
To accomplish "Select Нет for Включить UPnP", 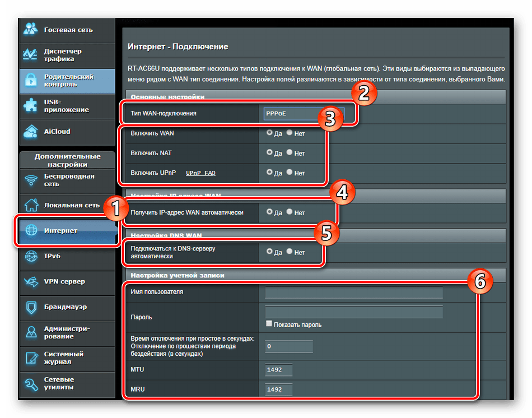I will point(290,172).
